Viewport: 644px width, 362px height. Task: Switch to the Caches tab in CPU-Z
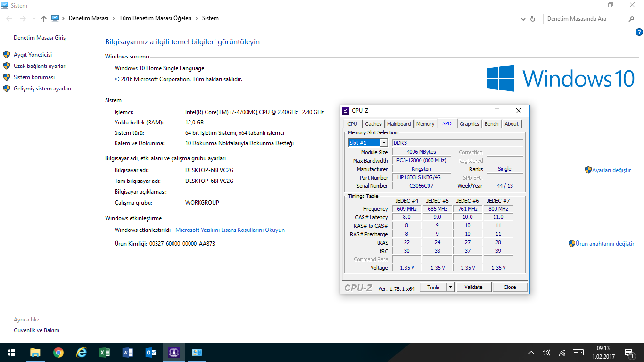pyautogui.click(x=373, y=124)
